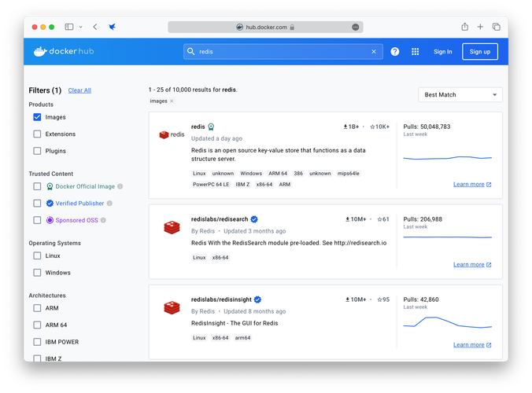Click info icon beside Sponsored OSS
Image resolution: width=532 pixels, height=393 pixels.
[103, 220]
